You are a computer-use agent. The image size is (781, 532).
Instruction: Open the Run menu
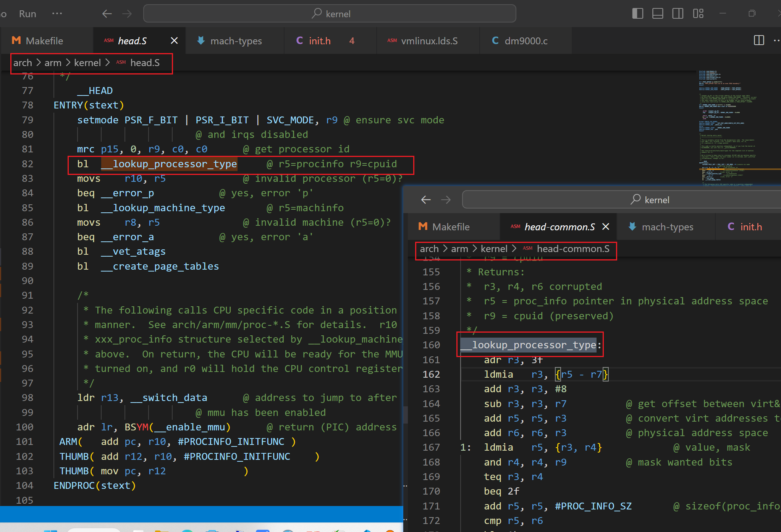coord(27,14)
